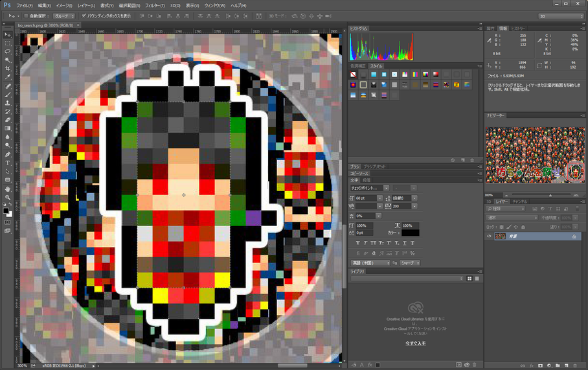Viewport: 588px width, 370px height.
Task: Open the tracking 200 dropdown
Action: pyautogui.click(x=414, y=206)
